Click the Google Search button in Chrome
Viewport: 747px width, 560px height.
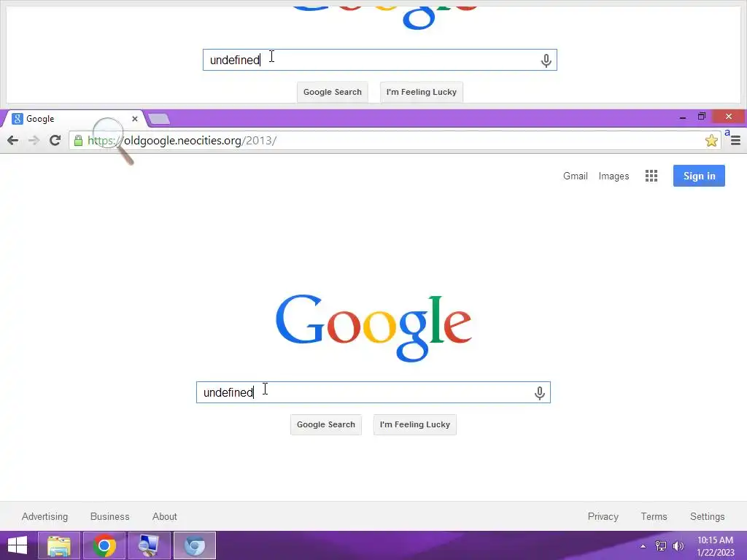pos(326,424)
